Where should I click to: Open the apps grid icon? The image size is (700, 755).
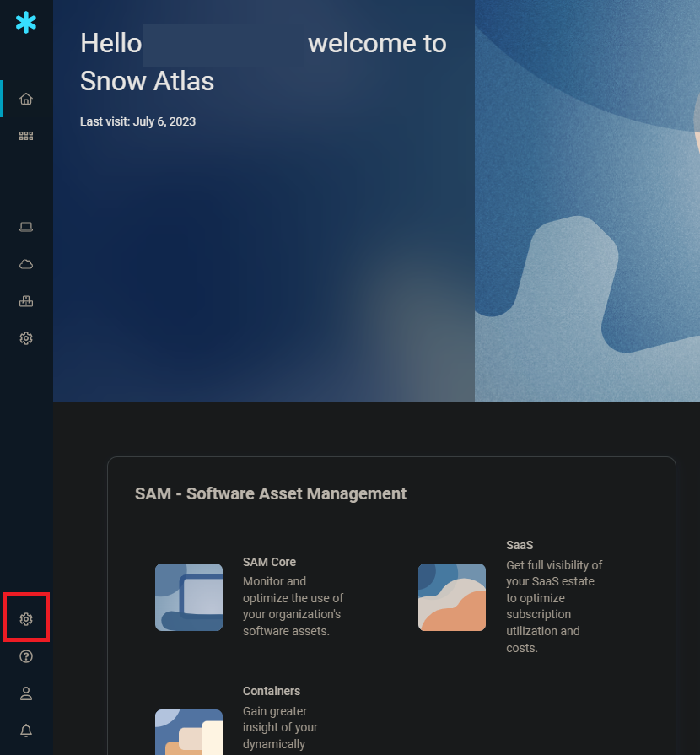pyautogui.click(x=26, y=136)
